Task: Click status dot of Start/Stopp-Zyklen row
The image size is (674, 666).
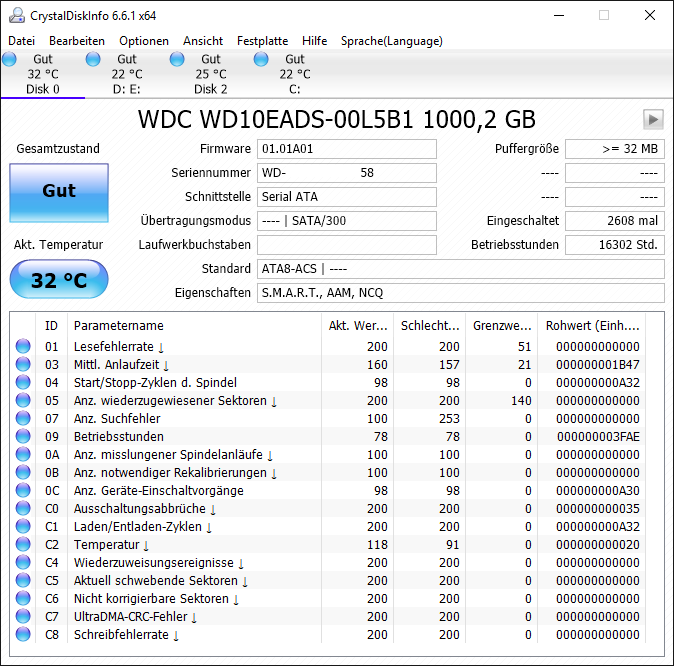Action: pos(23,382)
